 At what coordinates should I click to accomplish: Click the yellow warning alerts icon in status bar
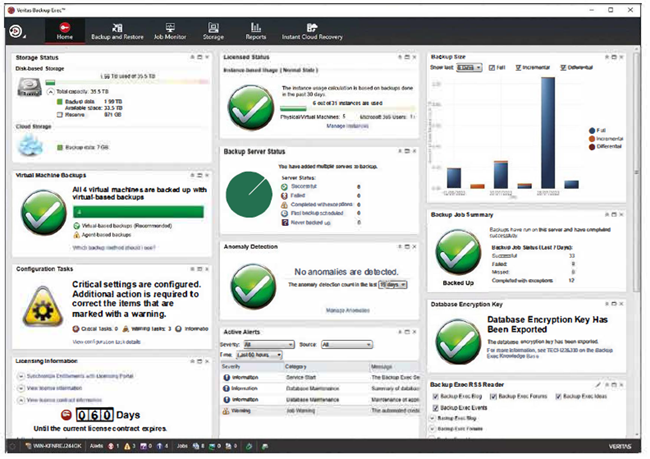pyautogui.click(x=127, y=446)
